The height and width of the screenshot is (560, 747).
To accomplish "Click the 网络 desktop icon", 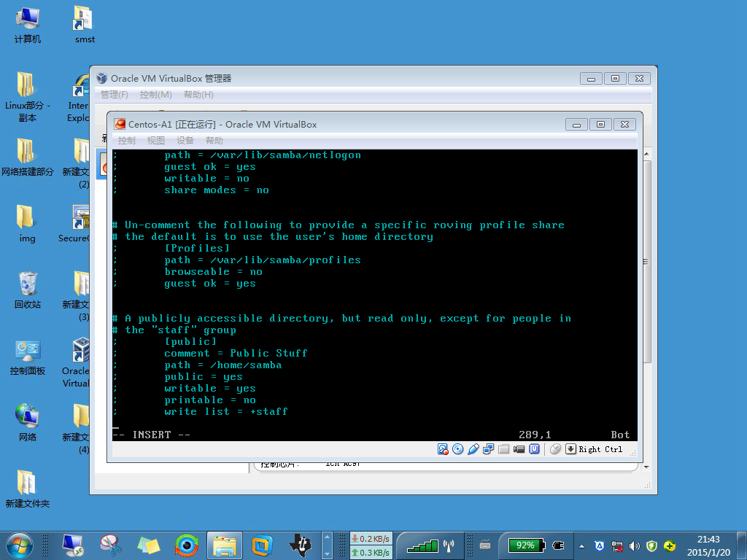I will point(27,422).
